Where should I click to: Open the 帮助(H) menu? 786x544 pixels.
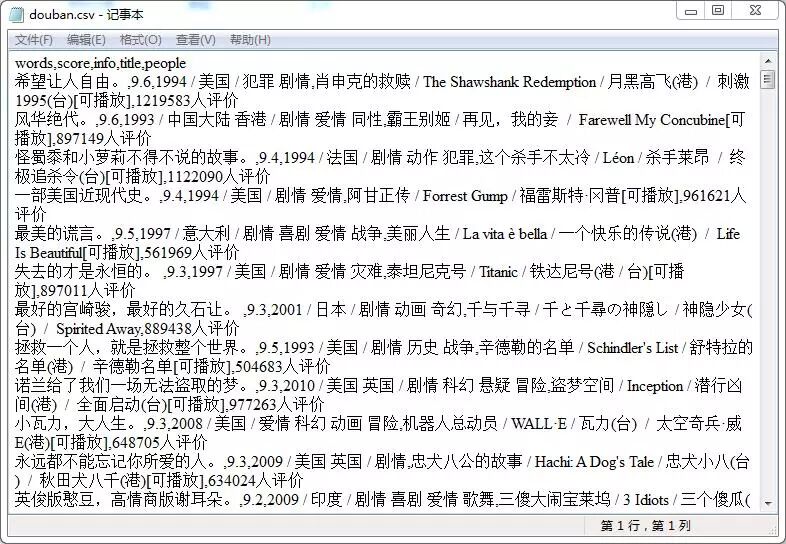pos(250,40)
